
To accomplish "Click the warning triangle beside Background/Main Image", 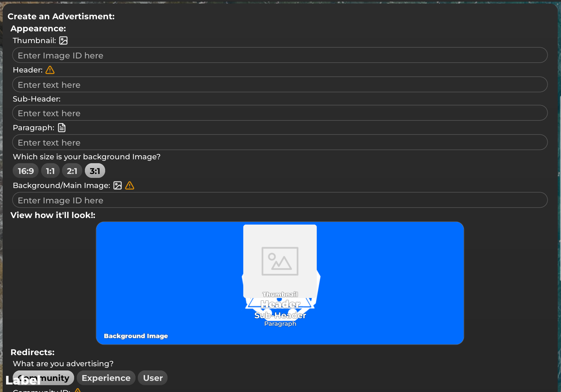I will pos(130,185).
